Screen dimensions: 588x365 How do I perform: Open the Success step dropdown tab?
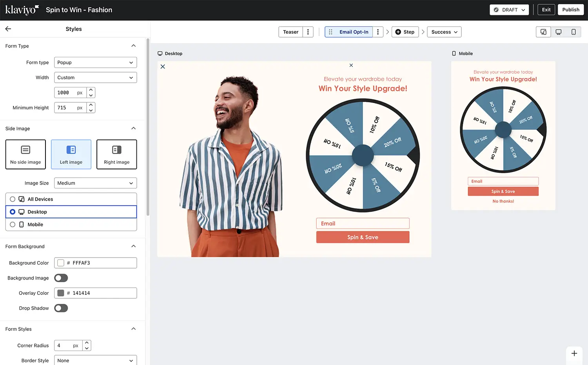(444, 32)
